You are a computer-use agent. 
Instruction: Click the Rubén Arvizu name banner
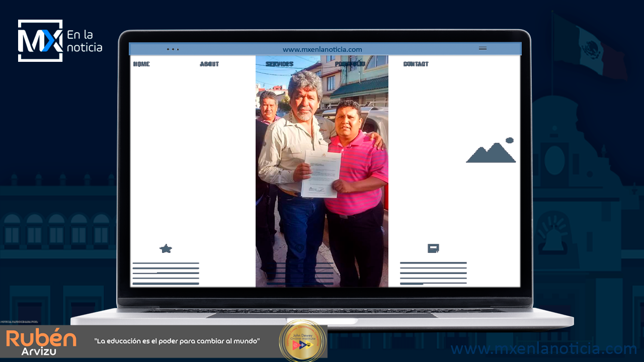(41, 342)
